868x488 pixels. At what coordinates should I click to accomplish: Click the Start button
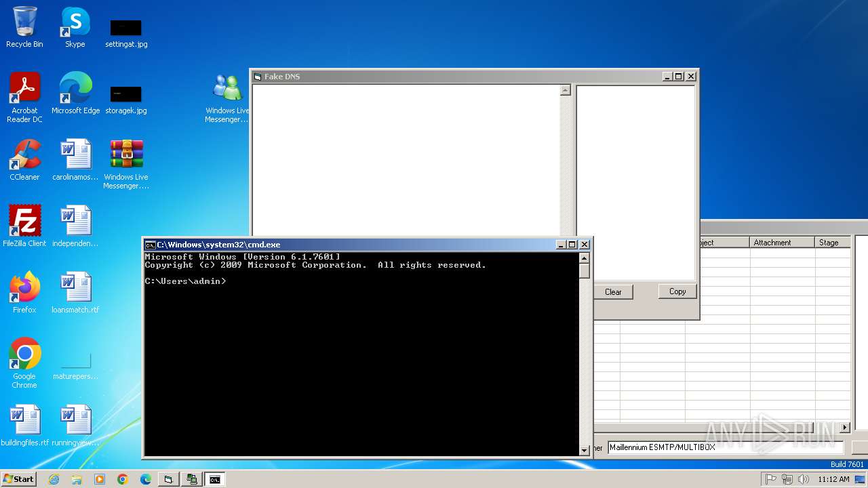19,479
